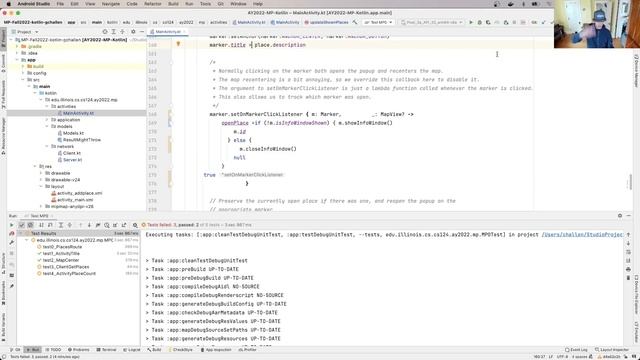Expand the build folder in project tree
The width and height of the screenshot is (640, 360).
coord(23,67)
